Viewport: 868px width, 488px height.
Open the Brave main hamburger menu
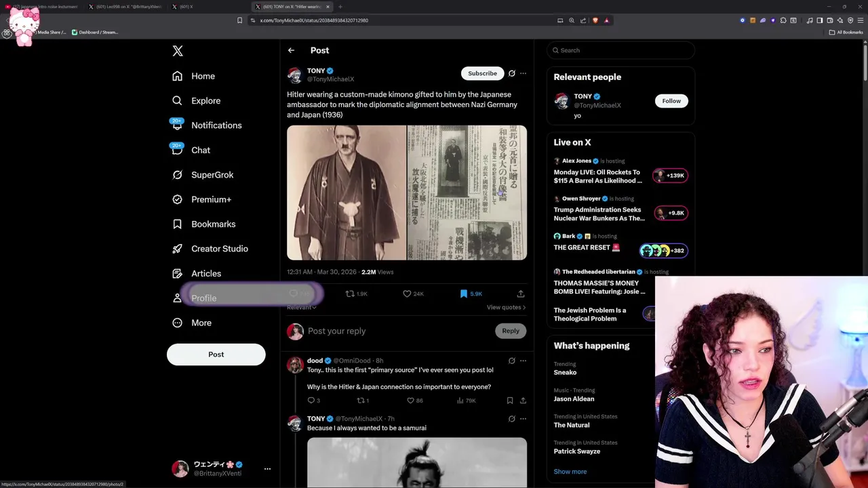tap(860, 20)
